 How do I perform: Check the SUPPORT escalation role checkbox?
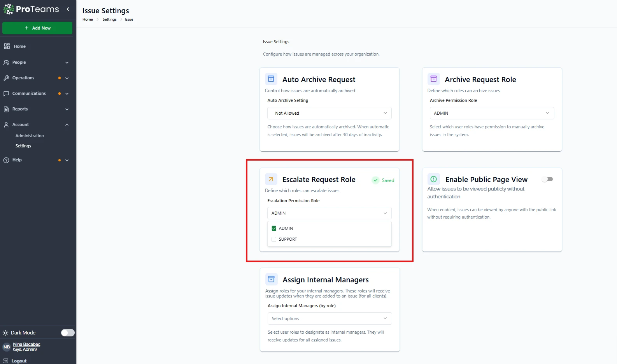pos(274,239)
